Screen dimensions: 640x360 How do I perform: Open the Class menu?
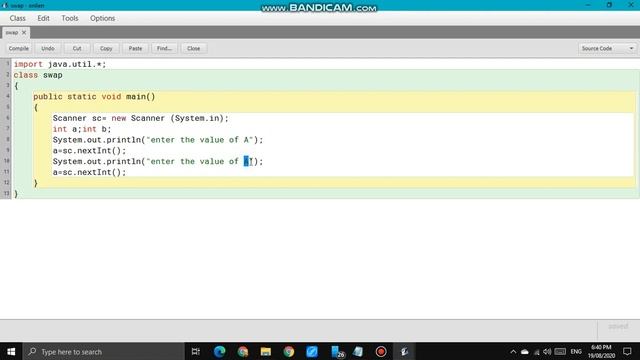pyautogui.click(x=18, y=18)
